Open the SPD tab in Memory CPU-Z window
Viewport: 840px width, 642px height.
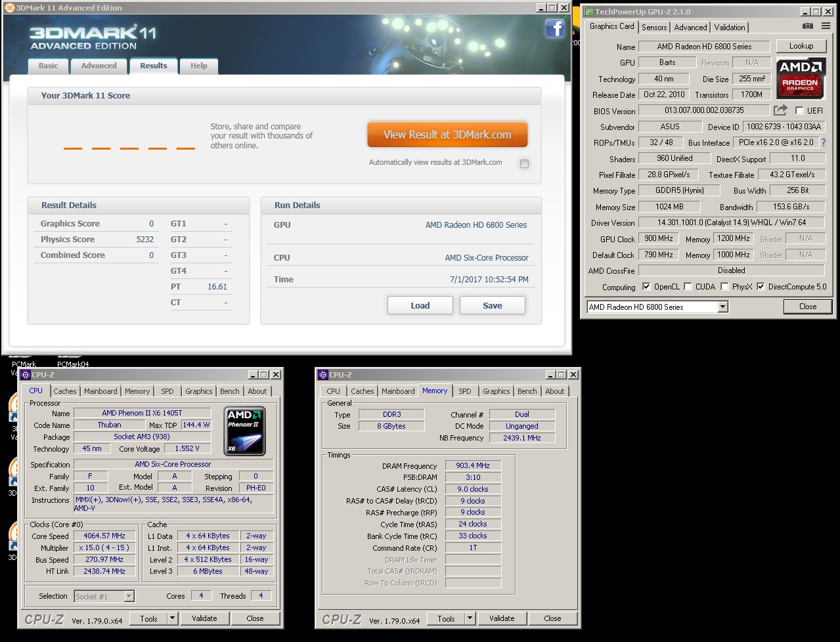tap(465, 391)
